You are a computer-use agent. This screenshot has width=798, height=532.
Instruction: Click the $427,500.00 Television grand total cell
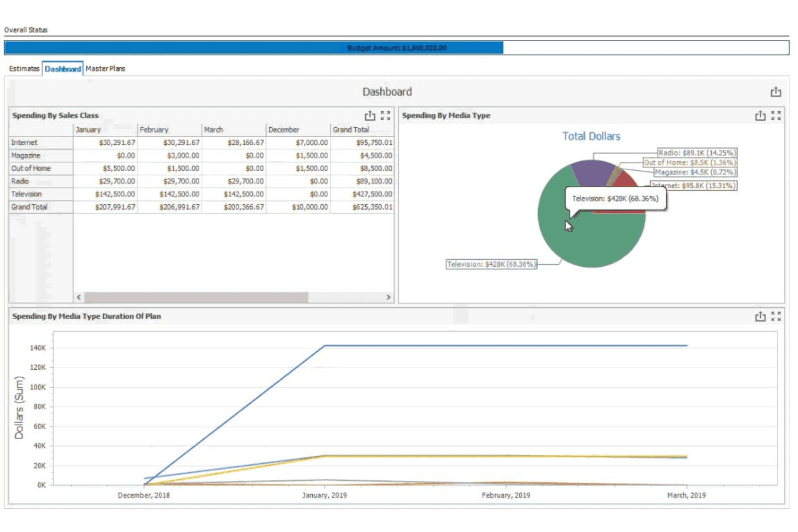pyautogui.click(x=362, y=195)
